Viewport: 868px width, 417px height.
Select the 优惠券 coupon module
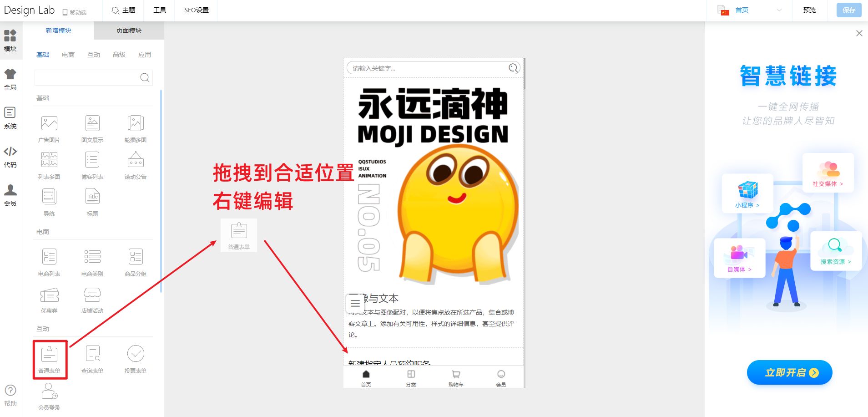click(49, 300)
